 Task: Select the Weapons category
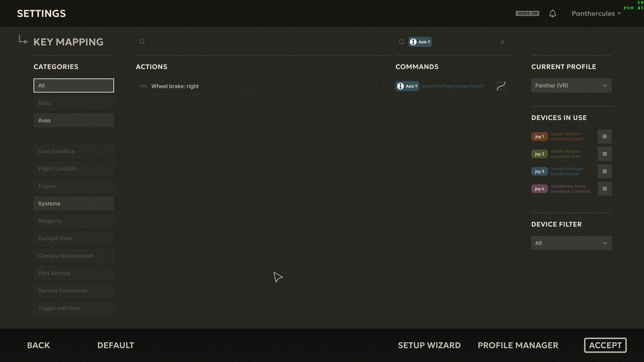(x=74, y=221)
